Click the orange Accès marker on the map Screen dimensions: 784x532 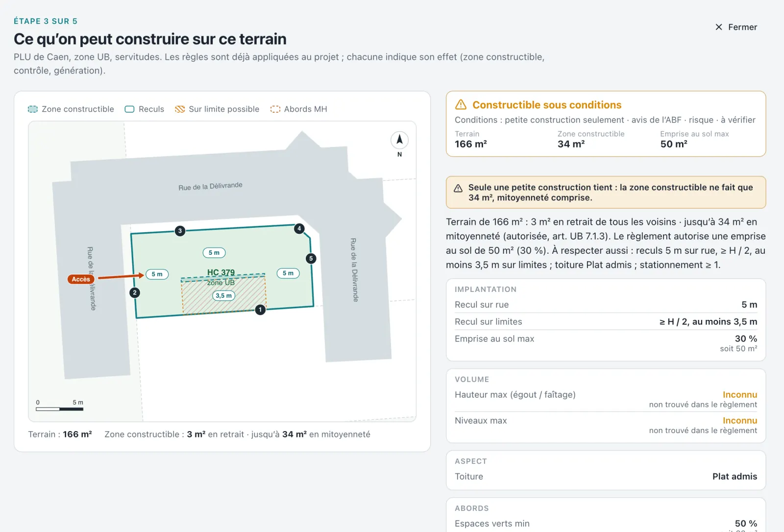[81, 279]
